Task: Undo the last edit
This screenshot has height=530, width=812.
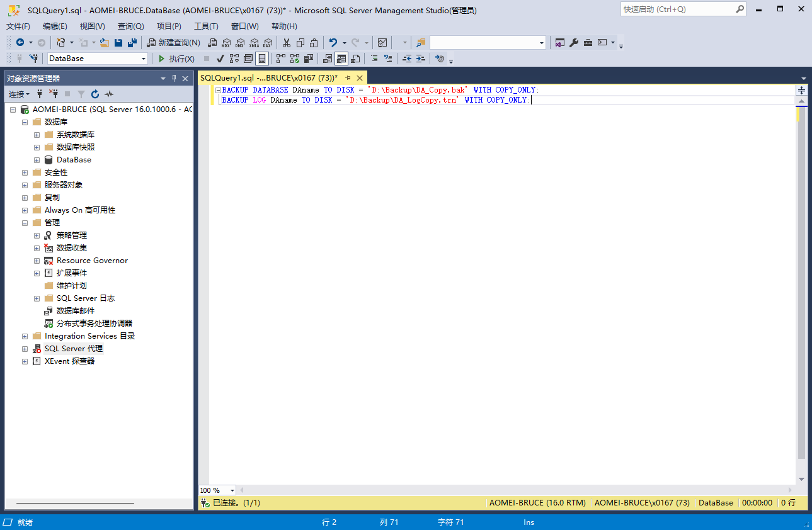Action: [x=333, y=42]
